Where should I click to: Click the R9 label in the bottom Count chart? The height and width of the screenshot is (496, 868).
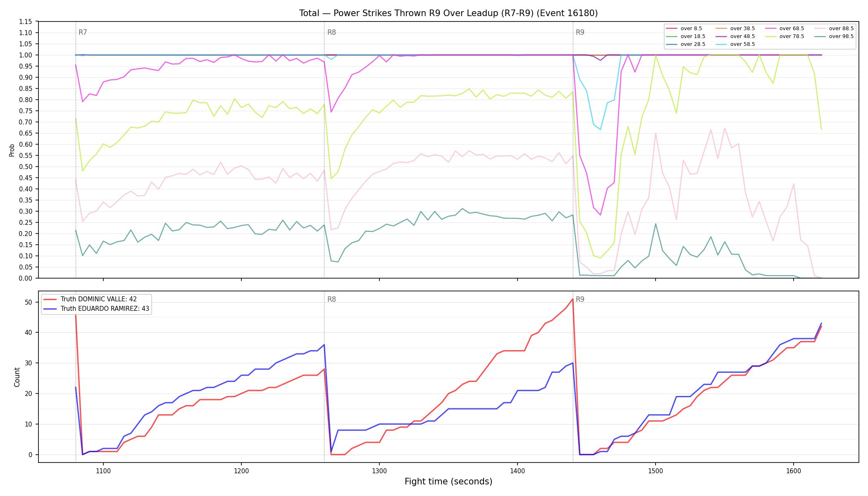point(580,299)
